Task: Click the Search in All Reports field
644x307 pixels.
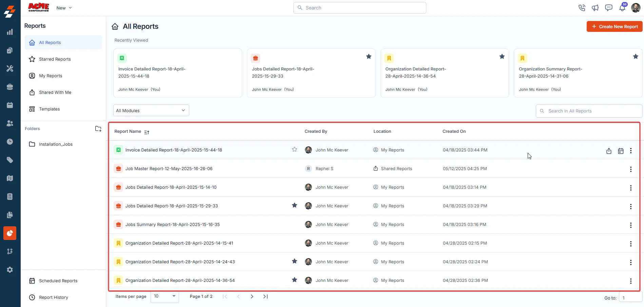Action: click(x=589, y=111)
